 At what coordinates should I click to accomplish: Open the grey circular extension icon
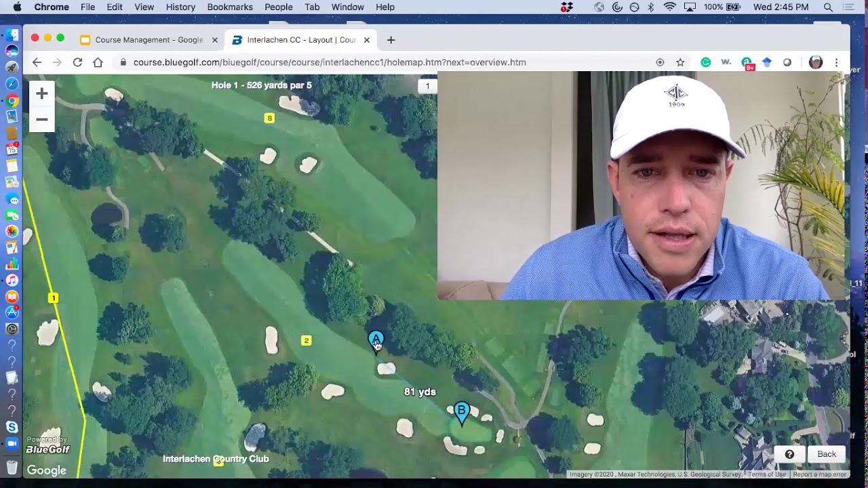click(787, 62)
